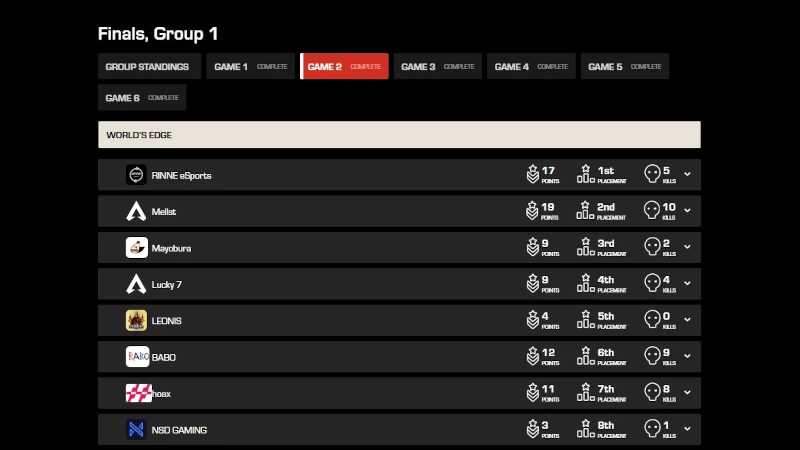Click the BABO team name

[x=164, y=358]
